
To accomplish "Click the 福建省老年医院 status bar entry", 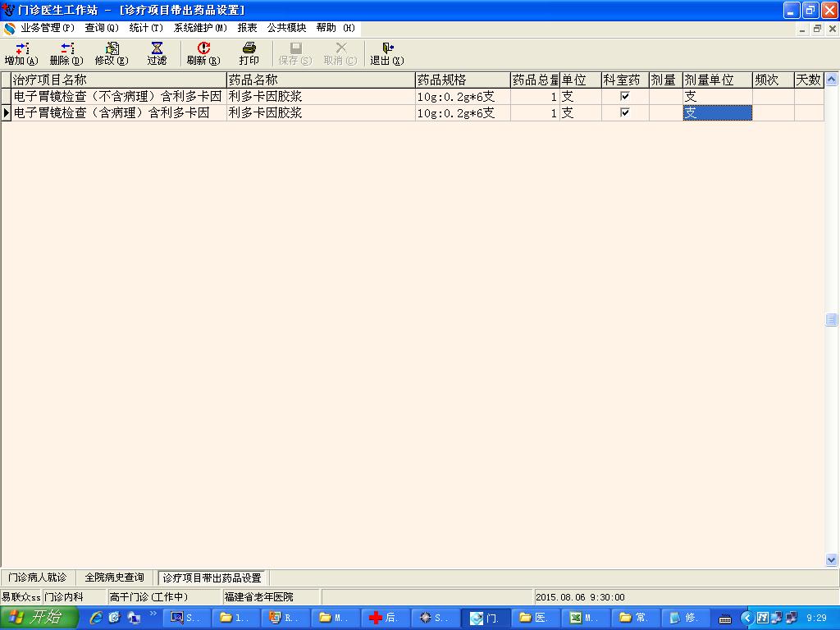I will pyautogui.click(x=271, y=597).
